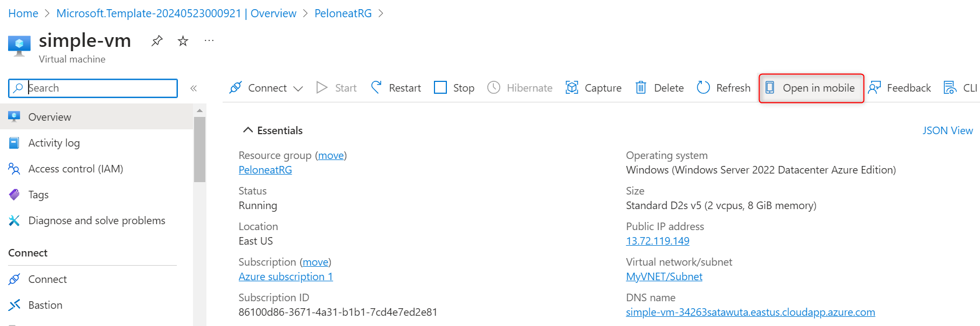Collapse the left sidebar menu
This screenshot has height=326, width=980.
(x=194, y=88)
